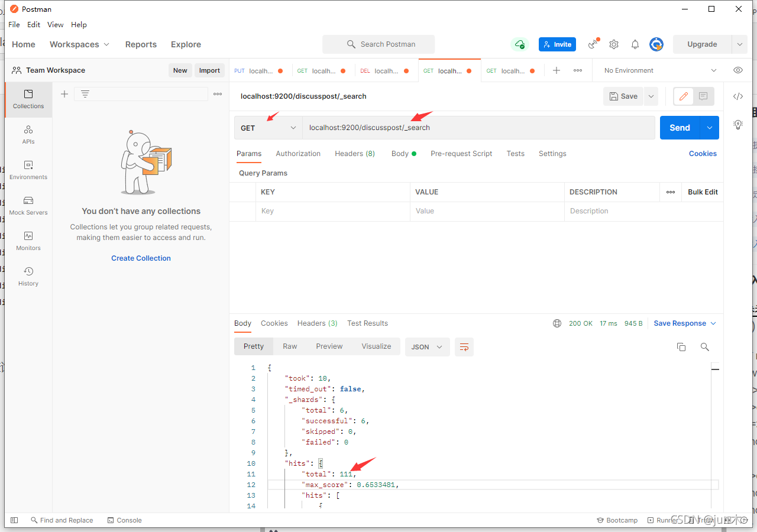Click the request URL input field
Viewport: 757px width, 532px height.
click(478, 128)
